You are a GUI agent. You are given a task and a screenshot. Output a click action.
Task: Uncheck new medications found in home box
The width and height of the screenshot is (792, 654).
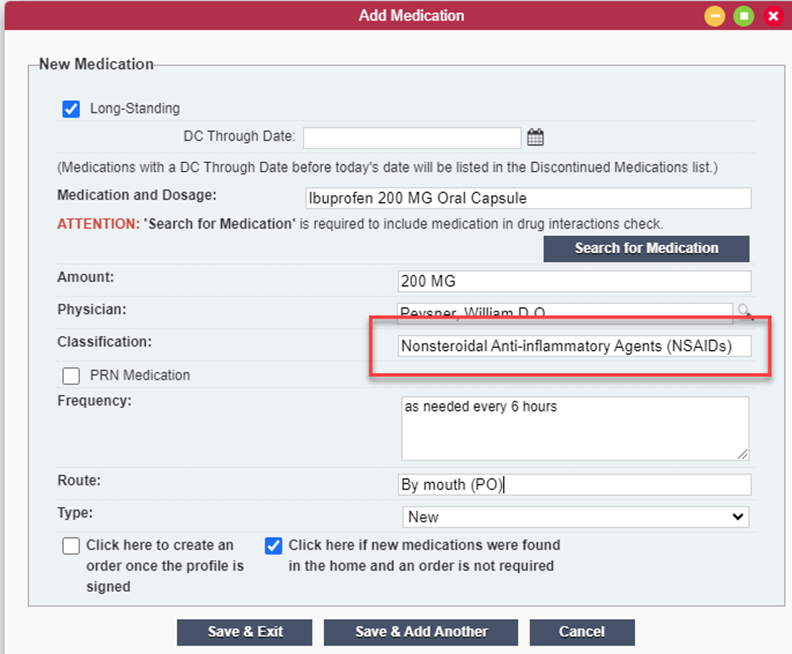tap(273, 546)
